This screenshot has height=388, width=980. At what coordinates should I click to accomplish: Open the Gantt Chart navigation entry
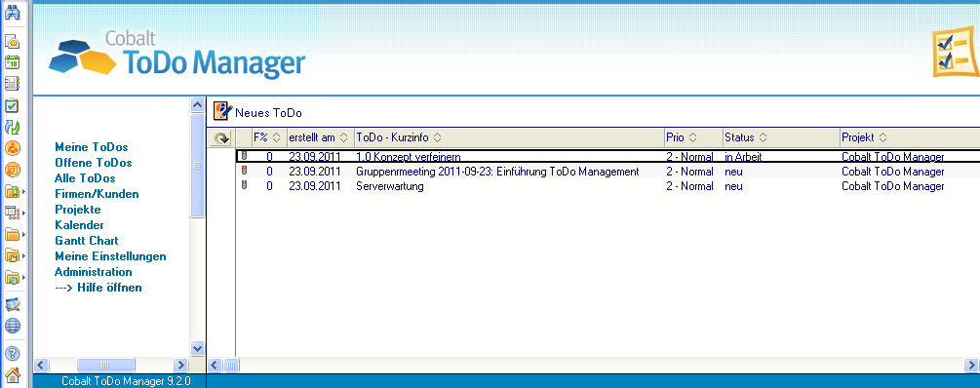pyautogui.click(x=86, y=241)
